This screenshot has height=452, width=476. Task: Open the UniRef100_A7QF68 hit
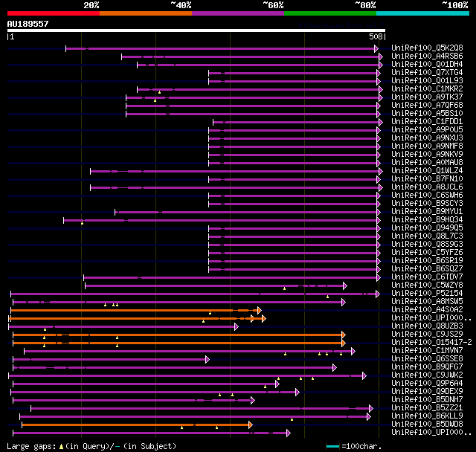(x=427, y=106)
